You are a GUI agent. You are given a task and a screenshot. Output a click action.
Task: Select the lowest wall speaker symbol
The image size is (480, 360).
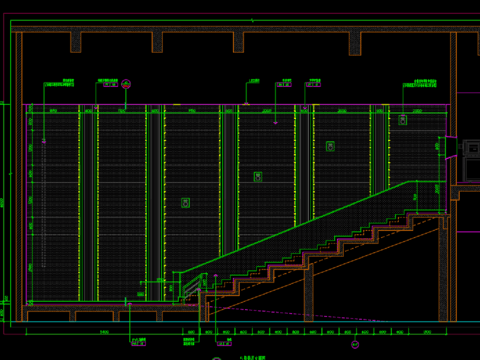[186, 203]
